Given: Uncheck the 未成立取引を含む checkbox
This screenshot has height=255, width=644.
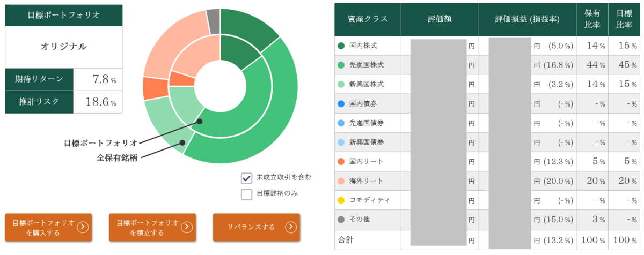Looking at the screenshot, I should click(x=246, y=178).
